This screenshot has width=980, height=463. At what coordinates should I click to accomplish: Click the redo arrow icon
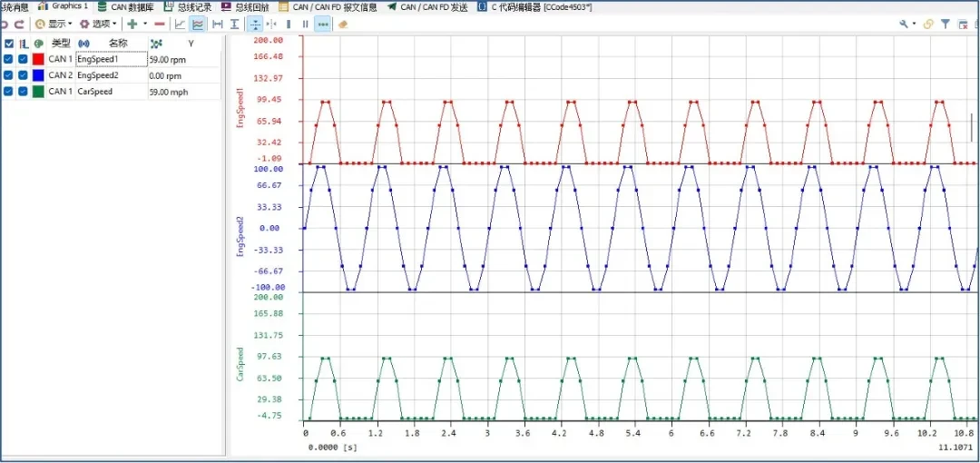(18, 25)
